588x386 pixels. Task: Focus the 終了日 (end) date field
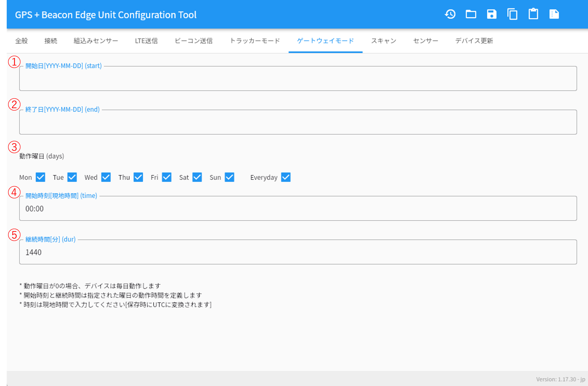coord(298,122)
